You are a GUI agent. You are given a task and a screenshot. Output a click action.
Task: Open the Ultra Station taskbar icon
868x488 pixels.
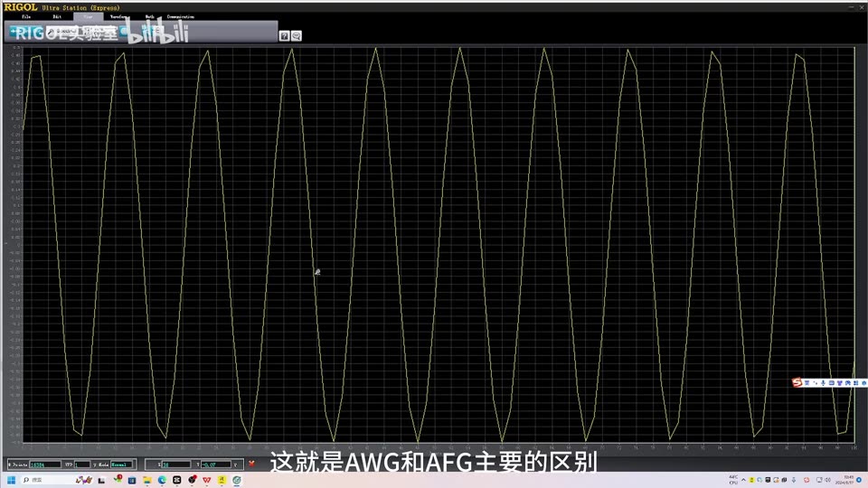[237, 480]
